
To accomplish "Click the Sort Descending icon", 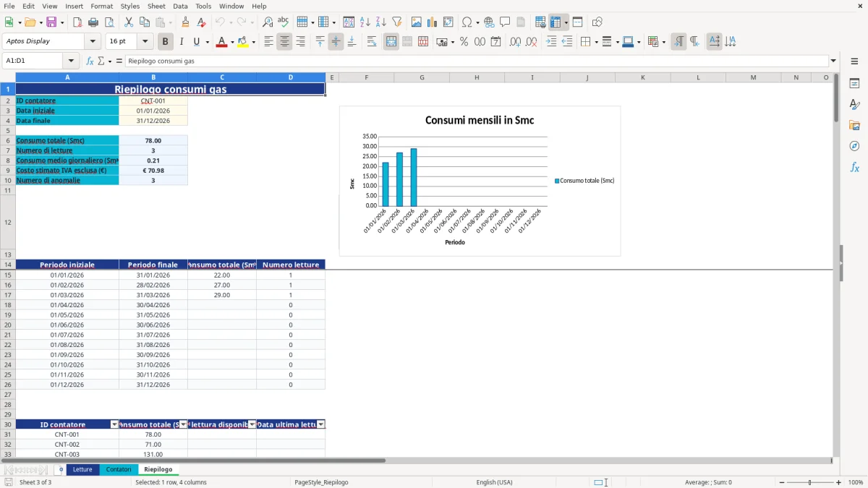I will click(x=381, y=22).
